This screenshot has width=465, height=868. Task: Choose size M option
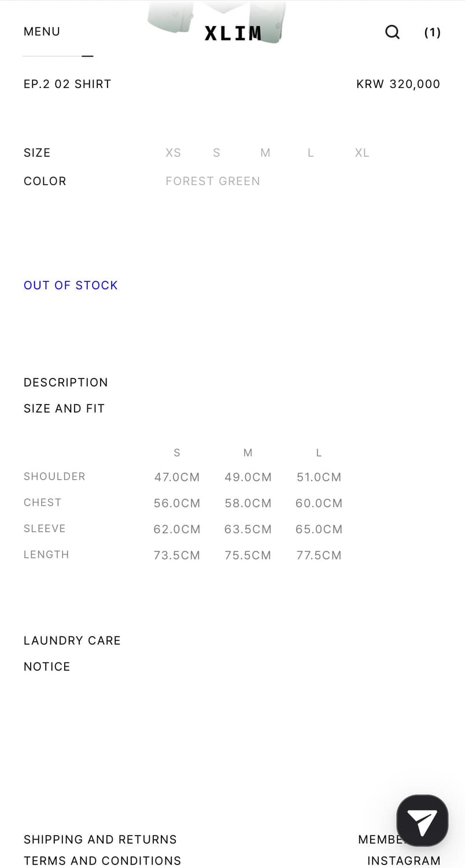pyautogui.click(x=265, y=153)
